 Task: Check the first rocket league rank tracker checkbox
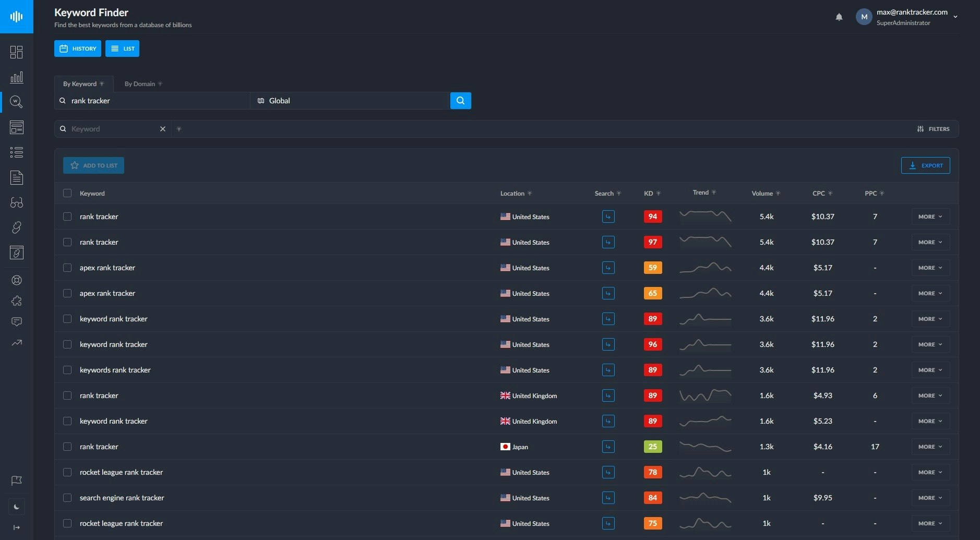[67, 472]
